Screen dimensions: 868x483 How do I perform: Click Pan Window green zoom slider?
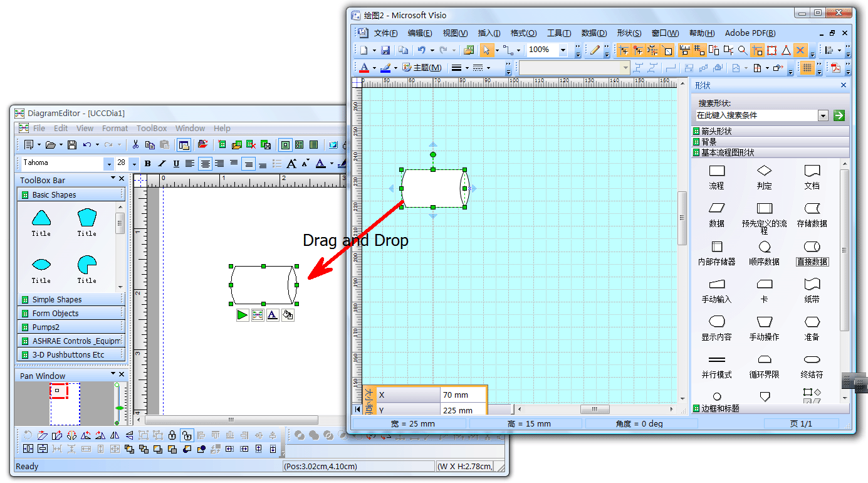point(118,408)
